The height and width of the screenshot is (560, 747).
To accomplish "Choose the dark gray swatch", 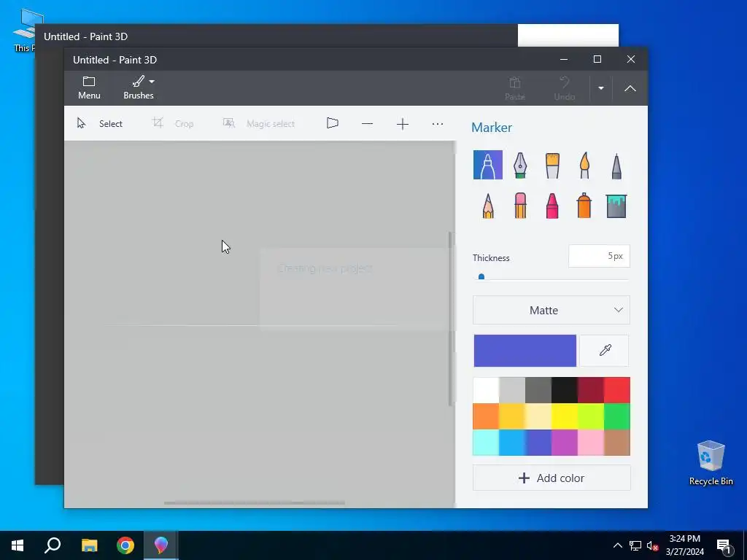I will pos(538,390).
